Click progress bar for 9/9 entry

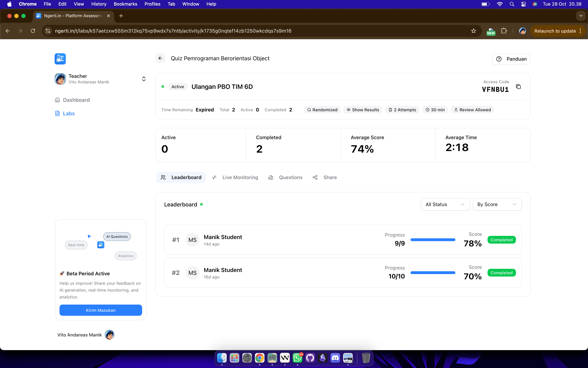[x=433, y=240]
